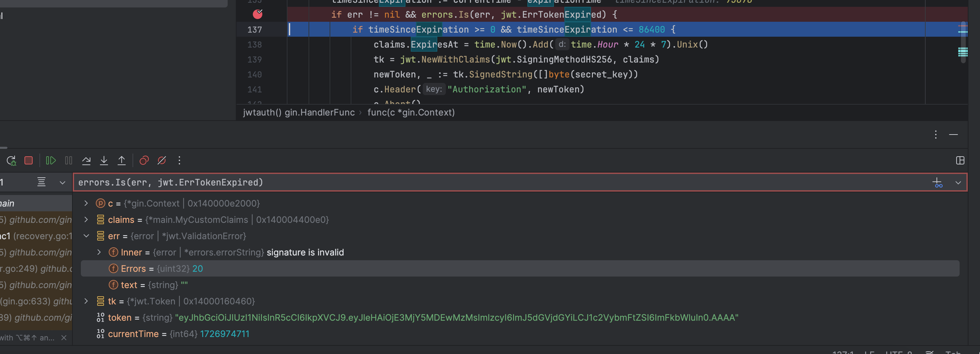Add expression to watches

point(938,182)
